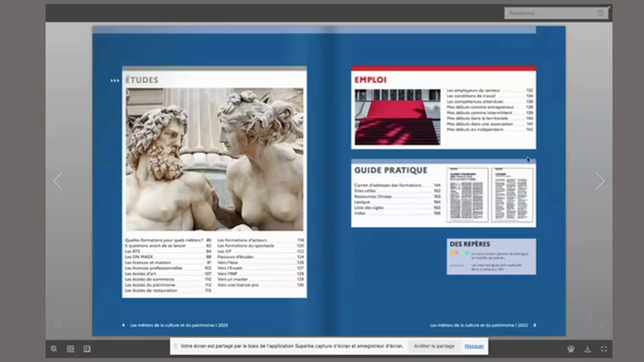Click the "Masquer" link
The height and width of the screenshot is (362, 644).
tap(473, 346)
